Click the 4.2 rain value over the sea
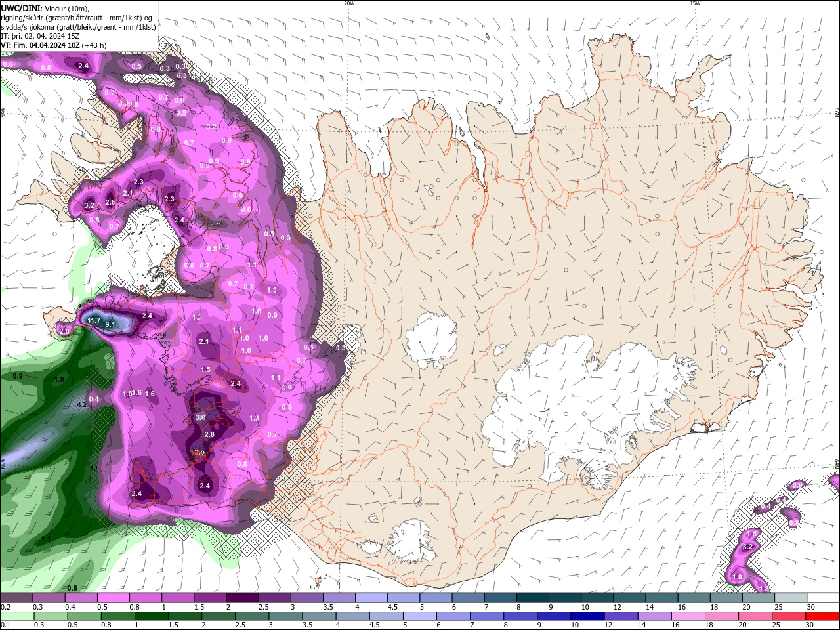 82,404
